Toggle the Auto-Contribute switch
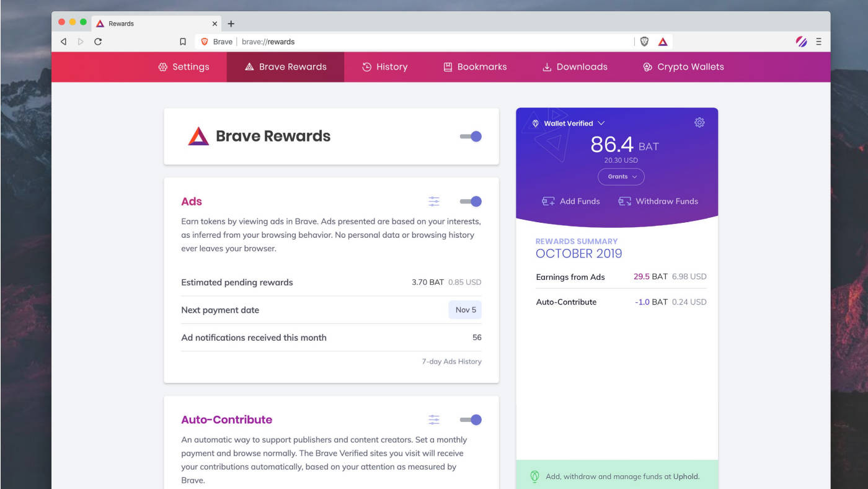This screenshot has width=868, height=489. coord(471,419)
